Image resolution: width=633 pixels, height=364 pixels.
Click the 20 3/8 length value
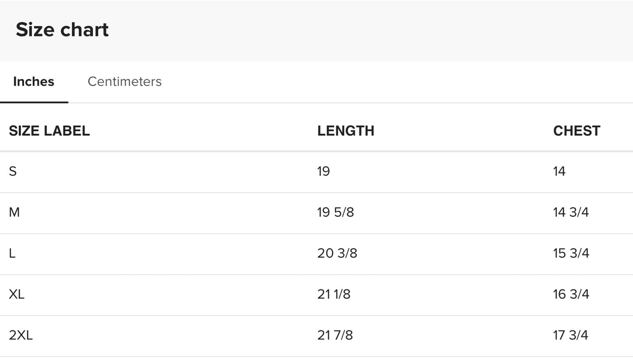coord(337,253)
